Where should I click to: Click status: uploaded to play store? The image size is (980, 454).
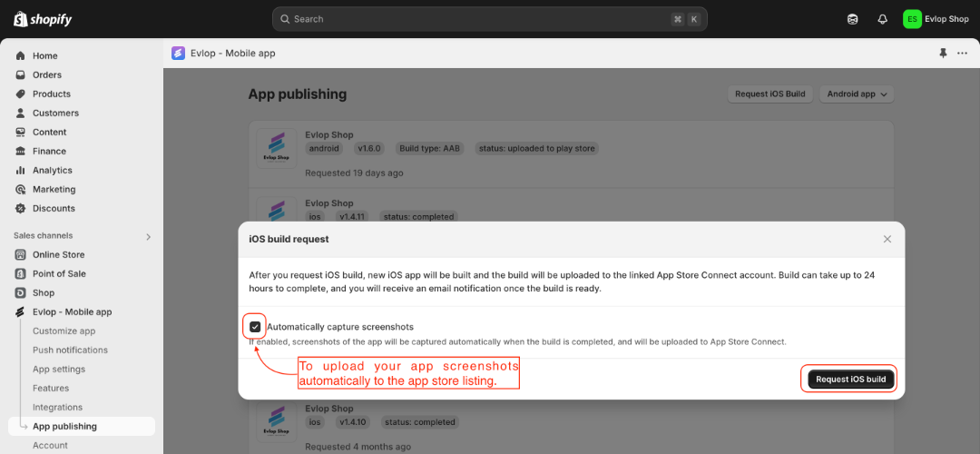[537, 149]
